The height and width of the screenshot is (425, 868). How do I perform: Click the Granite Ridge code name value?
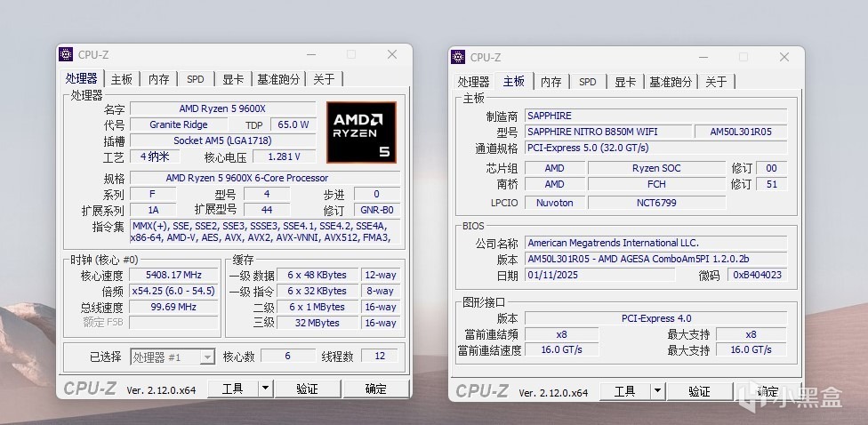pos(179,124)
